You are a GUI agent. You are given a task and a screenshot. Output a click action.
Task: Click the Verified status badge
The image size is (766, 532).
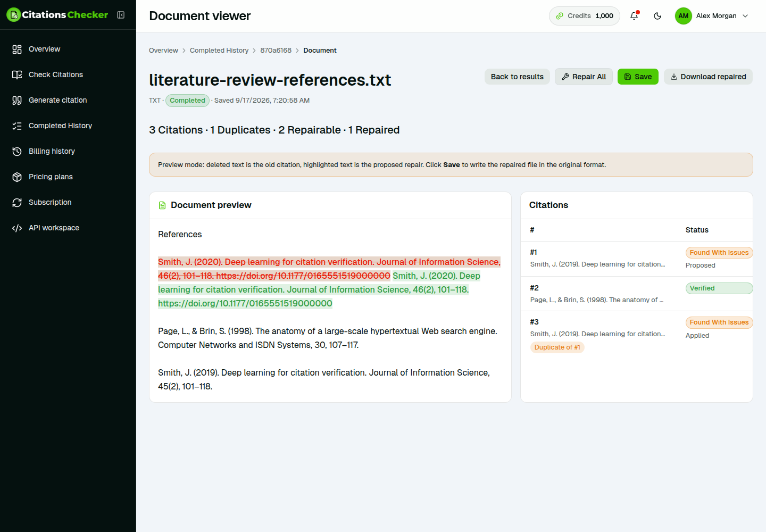click(719, 288)
